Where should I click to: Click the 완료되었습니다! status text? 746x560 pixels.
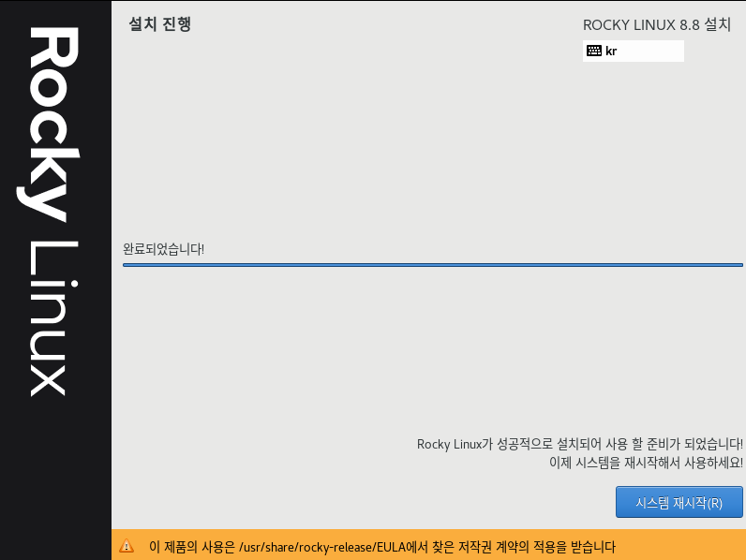pos(164,248)
